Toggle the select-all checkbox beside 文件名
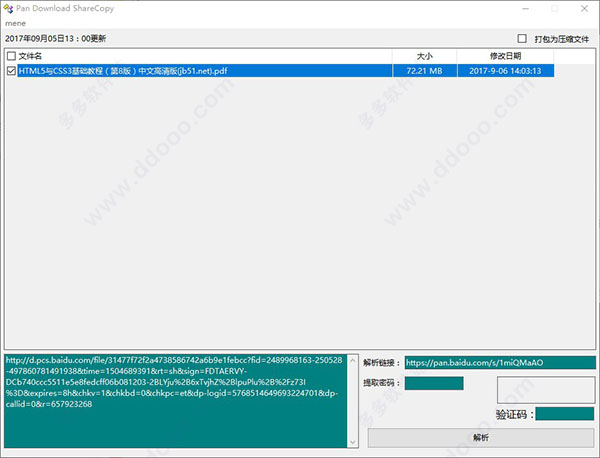 pos(11,56)
